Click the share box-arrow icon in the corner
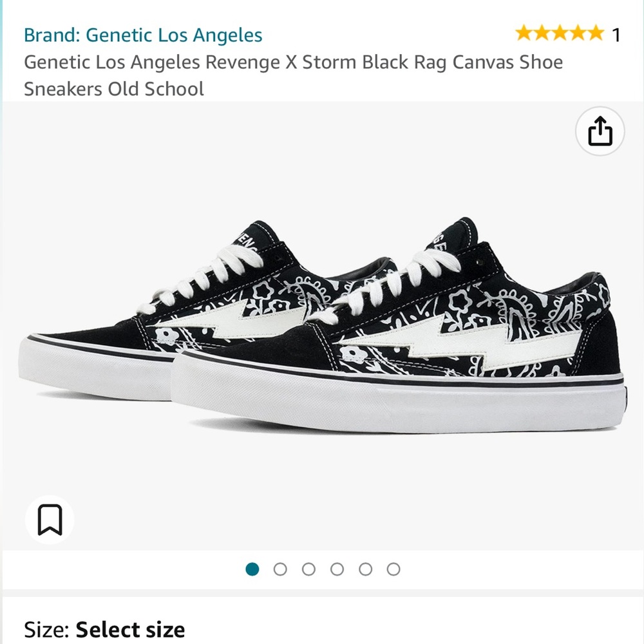 [x=600, y=130]
